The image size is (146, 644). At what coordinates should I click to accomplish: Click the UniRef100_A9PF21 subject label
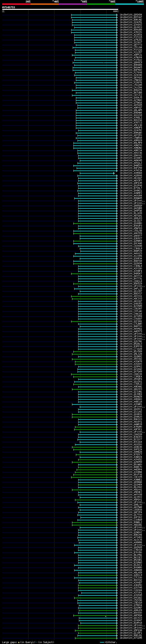pyautogui.click(x=131, y=55)
